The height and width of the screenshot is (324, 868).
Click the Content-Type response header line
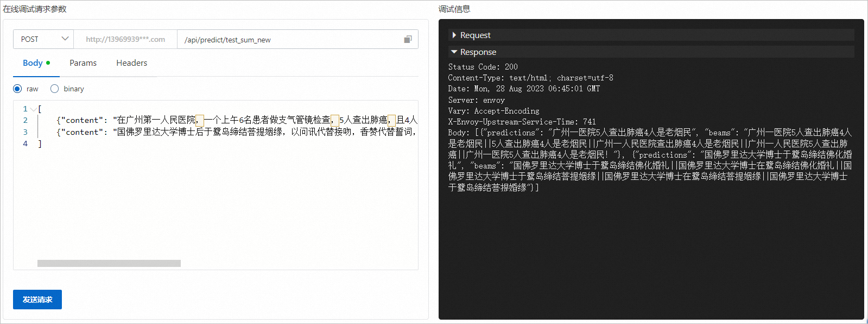pyautogui.click(x=530, y=78)
